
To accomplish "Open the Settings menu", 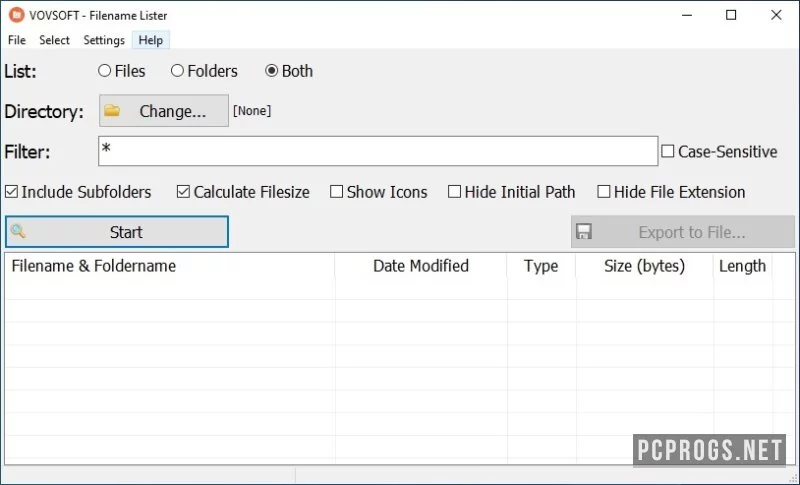I will (104, 40).
